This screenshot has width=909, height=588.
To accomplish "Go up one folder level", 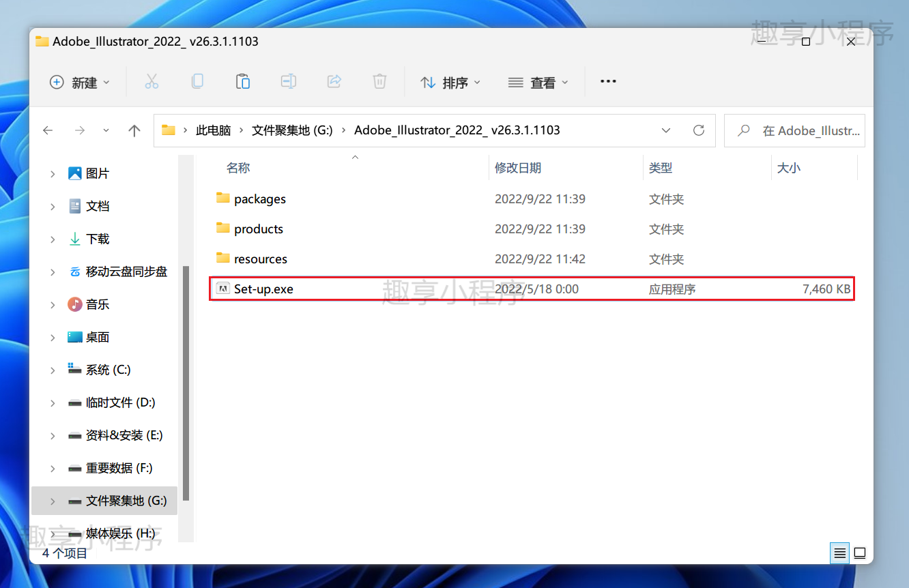I will [134, 130].
